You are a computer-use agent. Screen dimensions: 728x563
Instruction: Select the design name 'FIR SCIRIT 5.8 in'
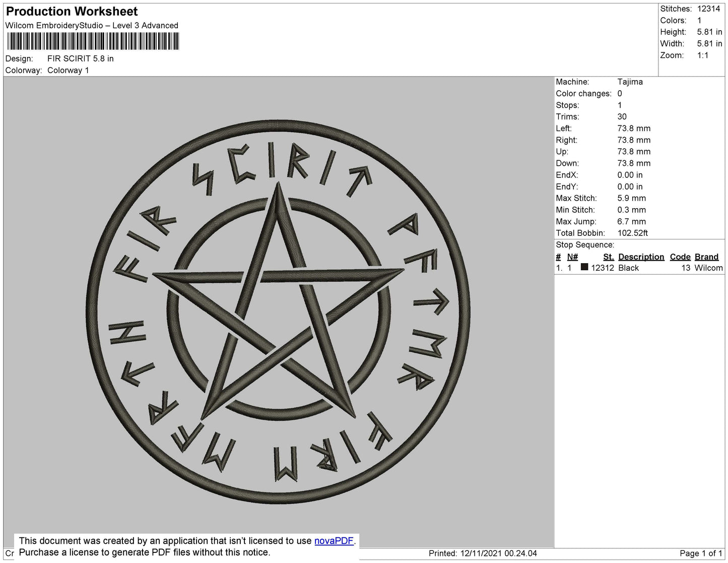[81, 58]
